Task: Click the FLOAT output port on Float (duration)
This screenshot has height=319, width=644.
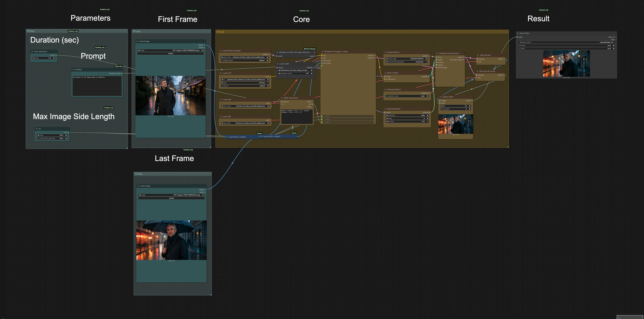Action: (56, 55)
